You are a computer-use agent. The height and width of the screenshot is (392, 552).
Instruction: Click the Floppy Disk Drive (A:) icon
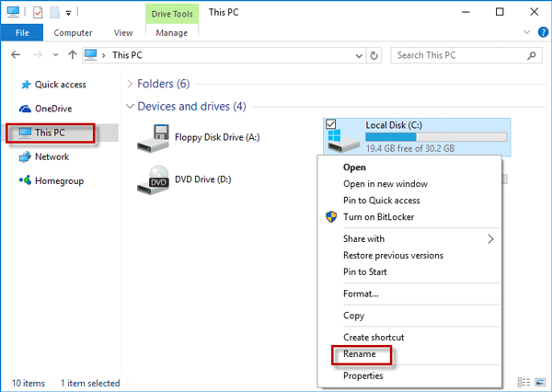coord(154,137)
